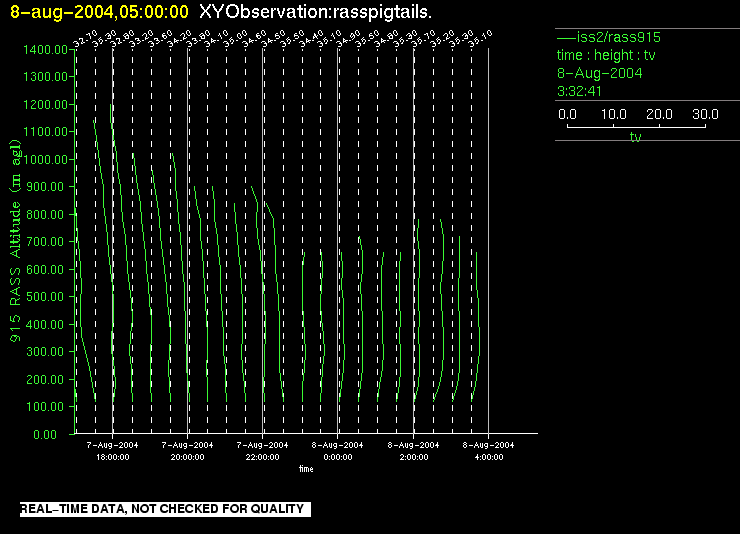Click the 30.0 tick on the tv scale
Viewport: 740px width, 534px height.
706,115
